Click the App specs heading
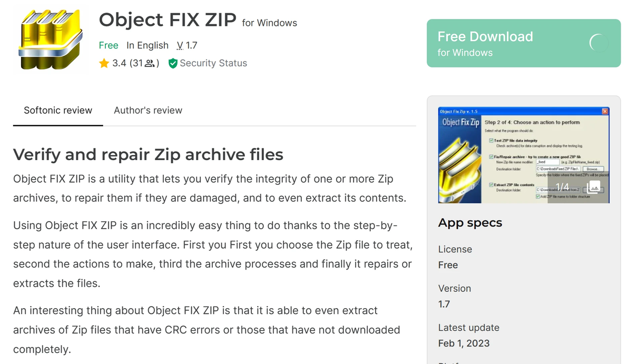The height and width of the screenshot is (364, 628). (470, 223)
